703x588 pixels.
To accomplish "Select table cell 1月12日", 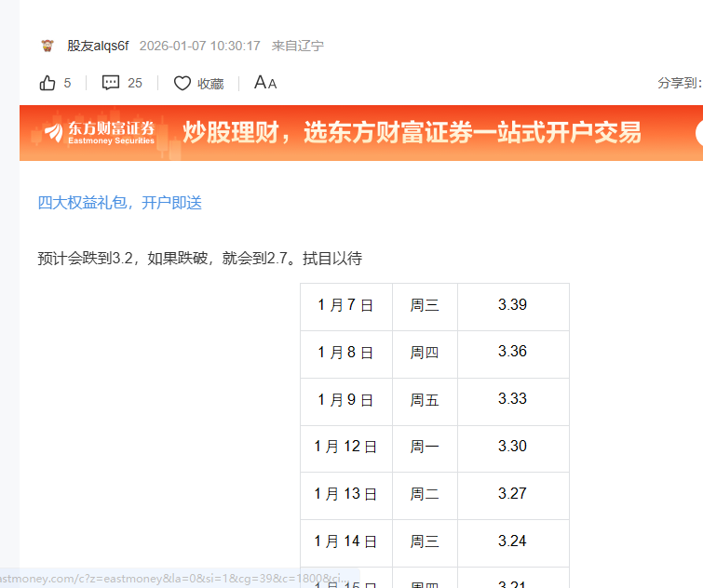I will tap(346, 448).
